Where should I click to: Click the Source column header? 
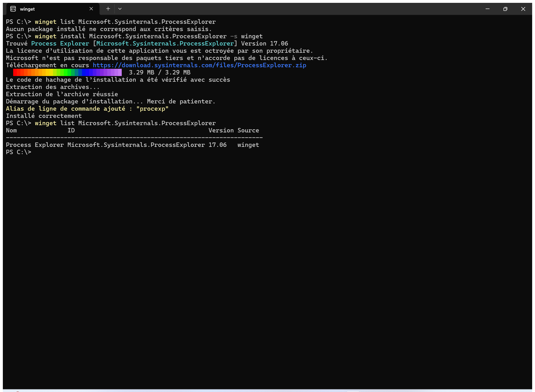(248, 130)
